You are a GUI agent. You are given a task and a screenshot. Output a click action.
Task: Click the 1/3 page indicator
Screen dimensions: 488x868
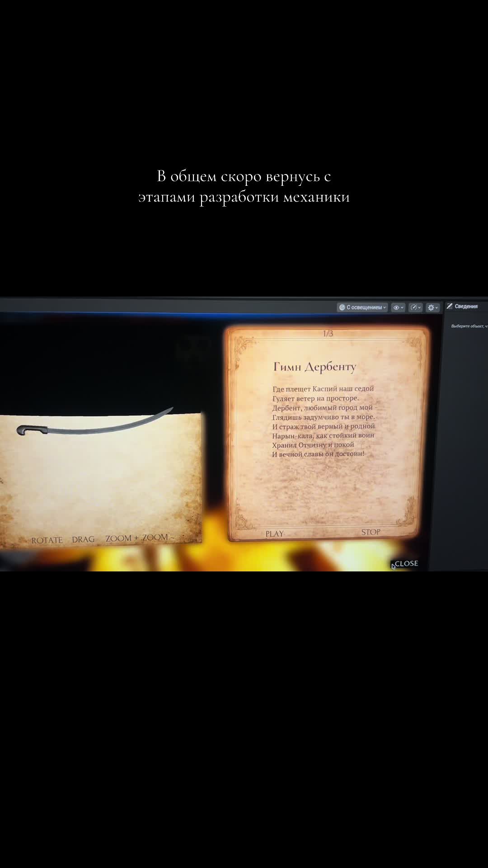pyautogui.click(x=328, y=334)
